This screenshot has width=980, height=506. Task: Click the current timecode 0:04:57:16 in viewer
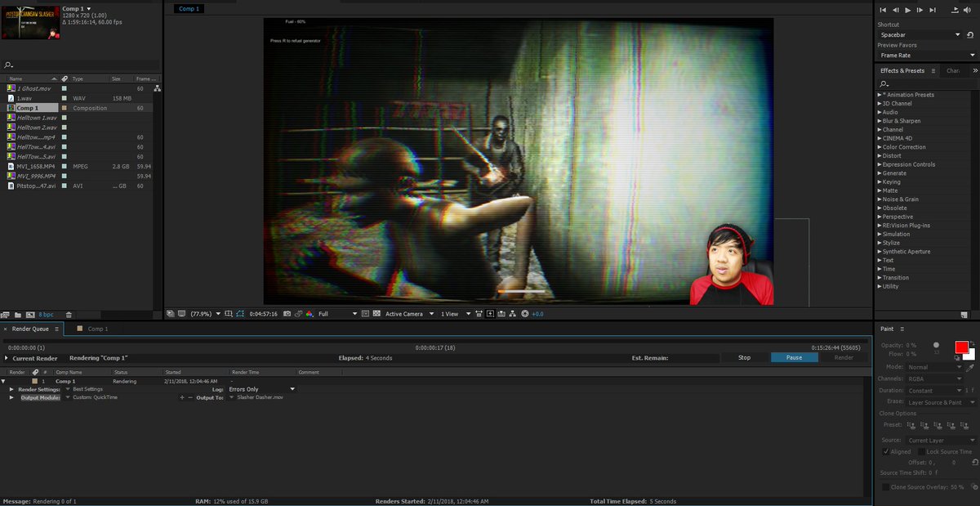pos(264,314)
